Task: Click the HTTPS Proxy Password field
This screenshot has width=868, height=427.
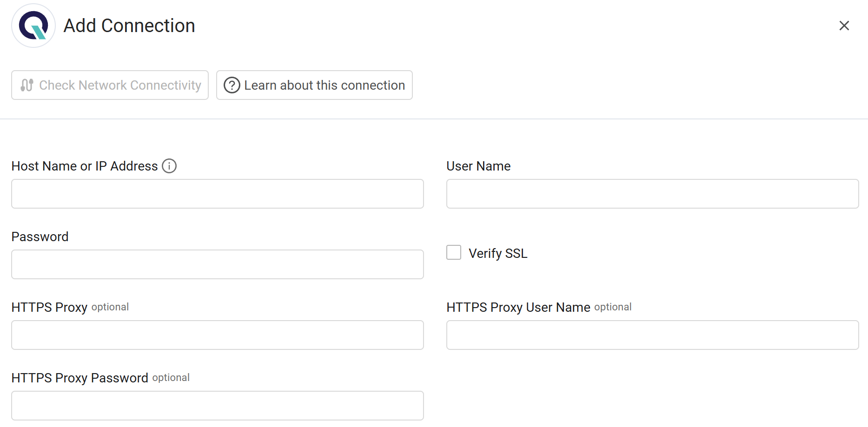Action: pyautogui.click(x=218, y=406)
